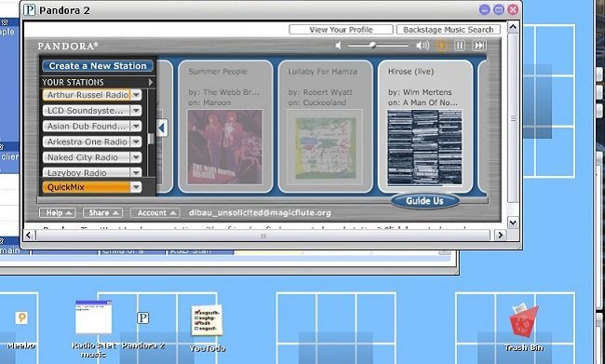Skip to the next track
Screen dimensions: 605x364
[479, 46]
